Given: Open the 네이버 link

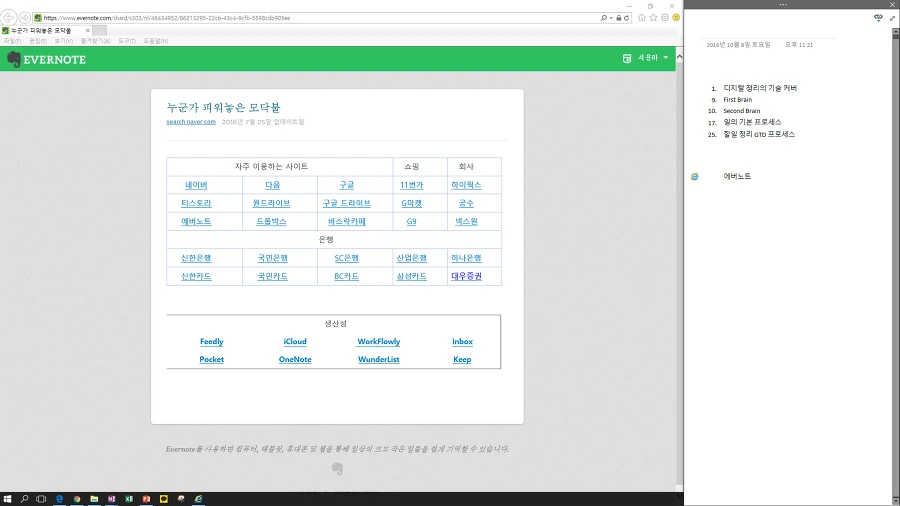Looking at the screenshot, I should [196, 185].
